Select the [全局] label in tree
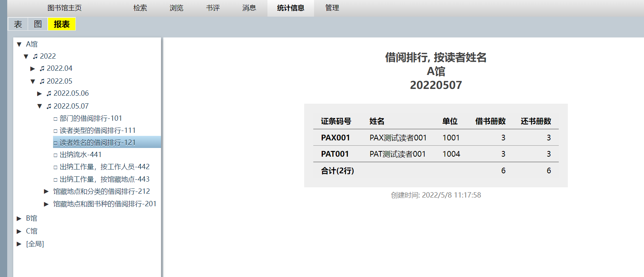 (x=35, y=244)
